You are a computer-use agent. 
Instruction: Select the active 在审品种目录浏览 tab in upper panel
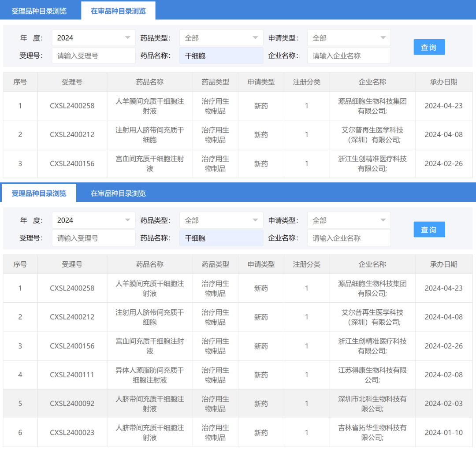[x=118, y=11]
